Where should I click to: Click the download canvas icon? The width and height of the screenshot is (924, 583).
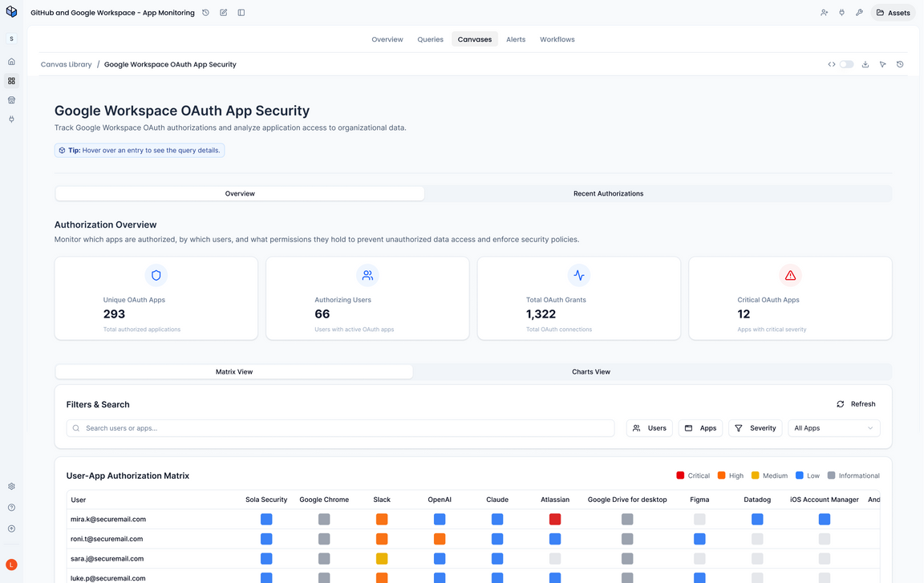point(865,63)
